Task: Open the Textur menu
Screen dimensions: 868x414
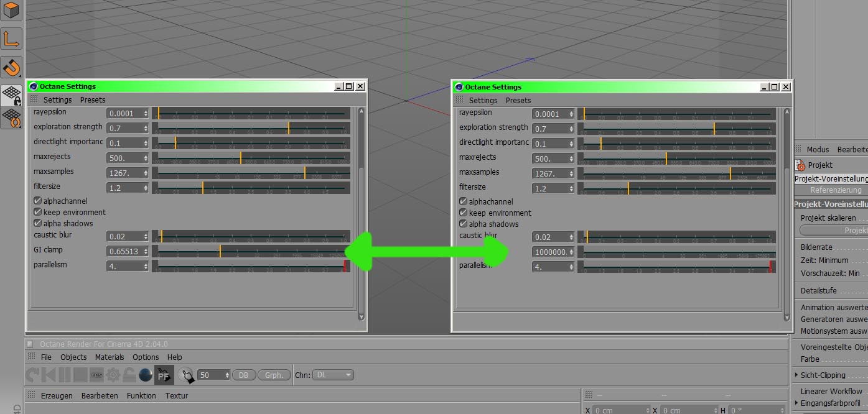Action: point(177,396)
